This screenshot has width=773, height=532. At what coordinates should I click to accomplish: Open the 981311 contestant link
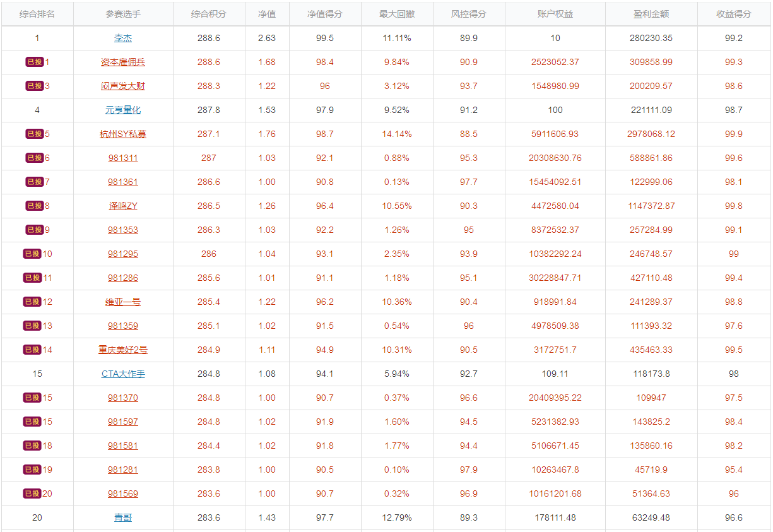123,158
